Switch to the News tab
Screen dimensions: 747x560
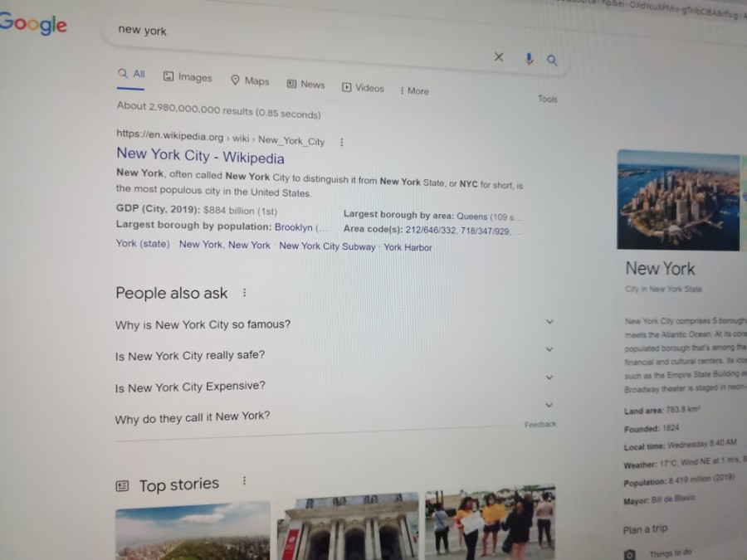305,85
